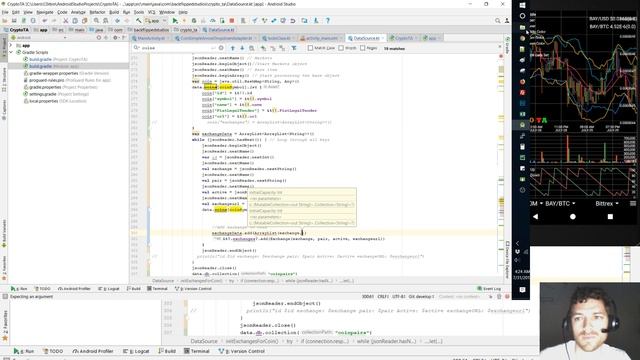
Task: Click the Help question mark toolbar icon
Action: (x=327, y=20)
